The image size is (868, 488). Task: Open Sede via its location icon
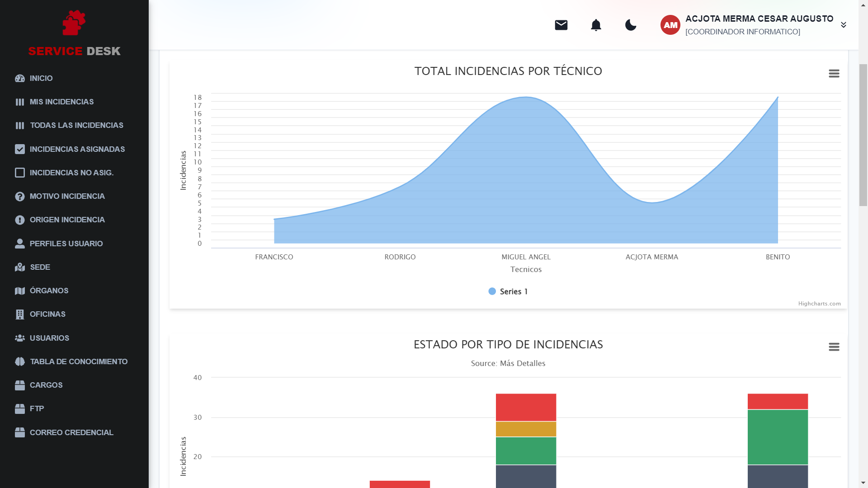(x=19, y=267)
